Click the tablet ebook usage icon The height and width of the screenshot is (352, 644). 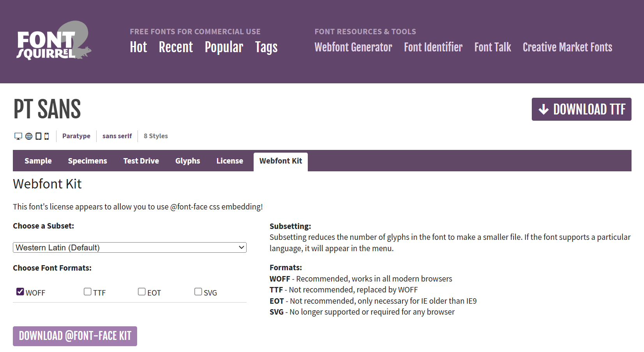(39, 136)
